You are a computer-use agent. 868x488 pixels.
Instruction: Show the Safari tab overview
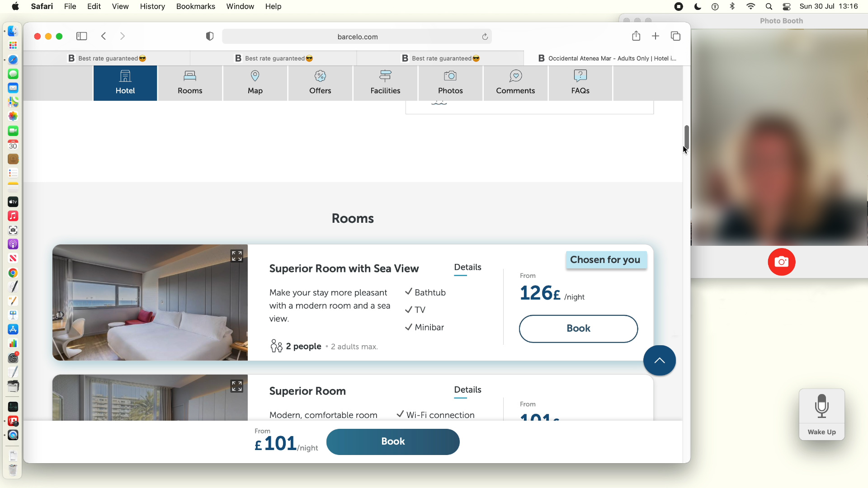click(x=675, y=36)
